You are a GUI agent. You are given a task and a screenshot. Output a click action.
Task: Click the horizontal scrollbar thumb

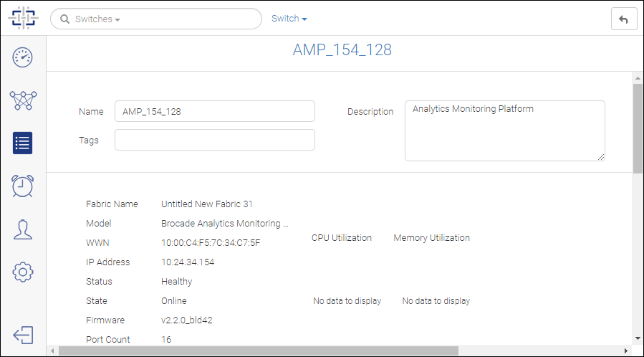coord(259,351)
